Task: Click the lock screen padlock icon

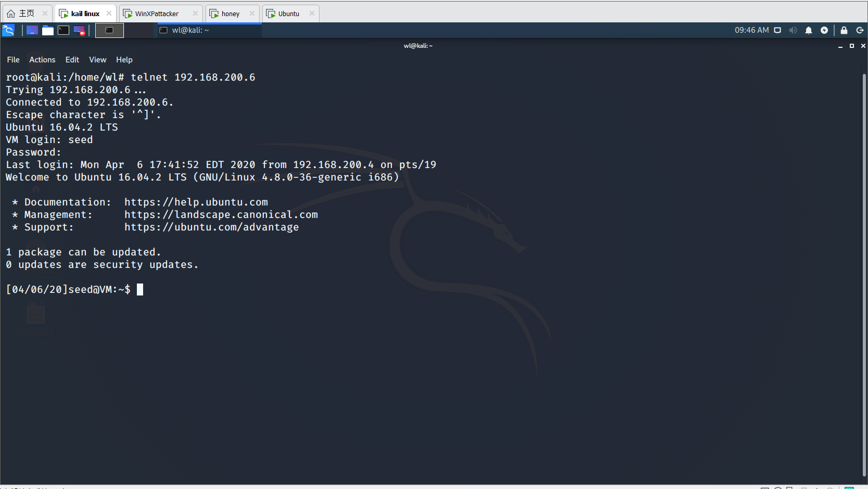Action: (x=844, y=30)
